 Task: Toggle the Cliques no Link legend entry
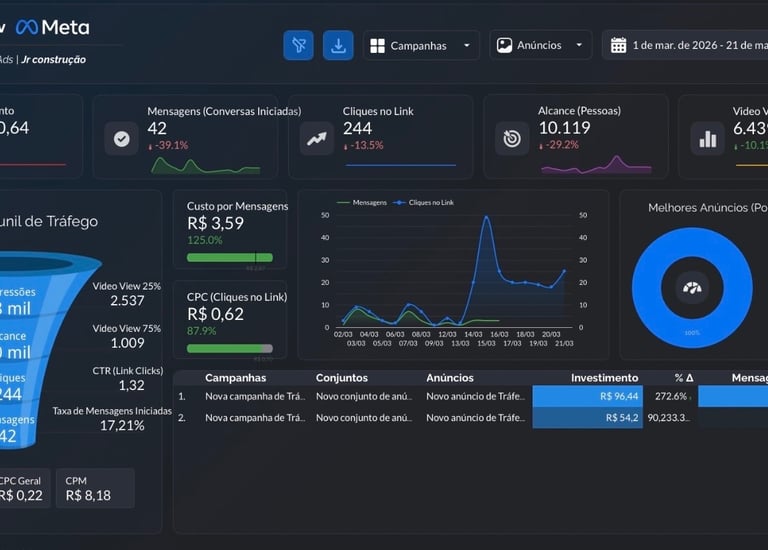pyautogui.click(x=424, y=202)
